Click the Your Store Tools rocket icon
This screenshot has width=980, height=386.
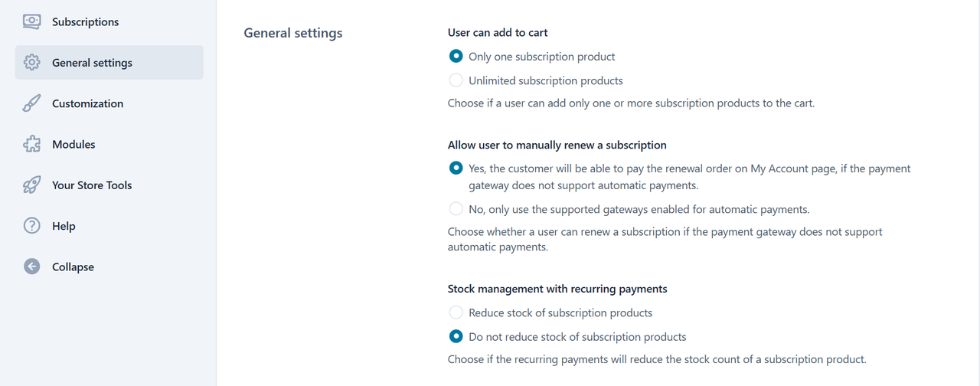tap(31, 185)
